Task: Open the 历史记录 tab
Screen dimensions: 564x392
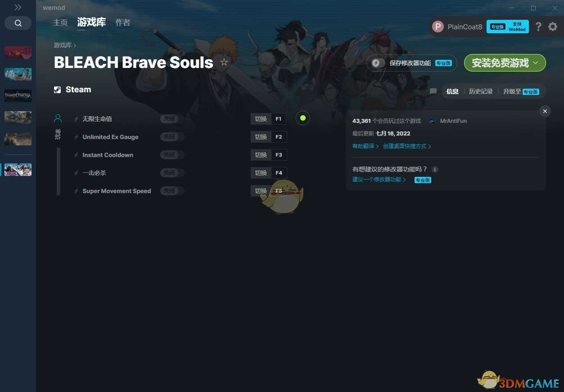Action: [x=481, y=91]
